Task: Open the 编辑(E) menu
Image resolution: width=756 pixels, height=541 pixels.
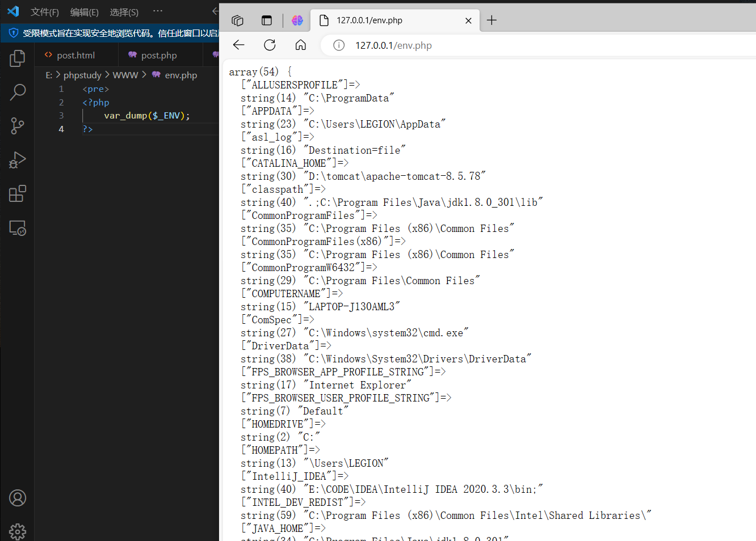Action: pos(85,12)
